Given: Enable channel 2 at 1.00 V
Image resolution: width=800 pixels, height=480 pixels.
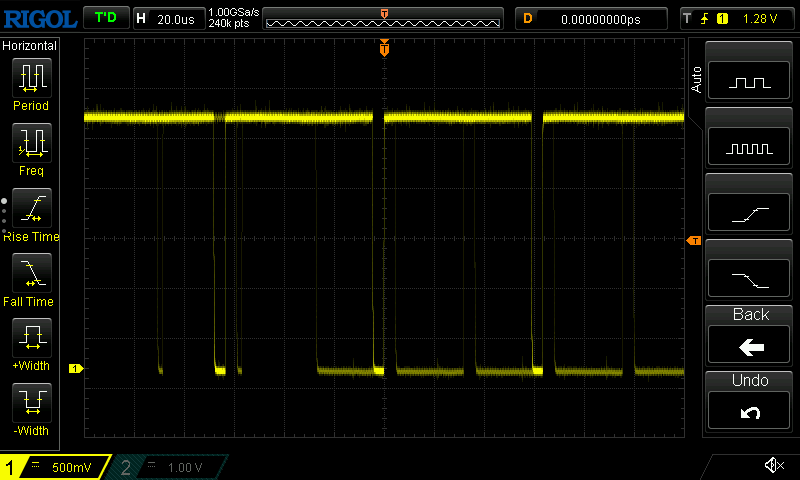Looking at the screenshot, I should tap(170, 467).
